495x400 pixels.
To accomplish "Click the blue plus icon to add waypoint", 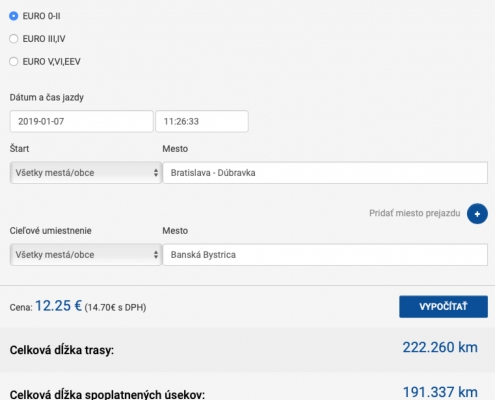I will [x=477, y=214].
